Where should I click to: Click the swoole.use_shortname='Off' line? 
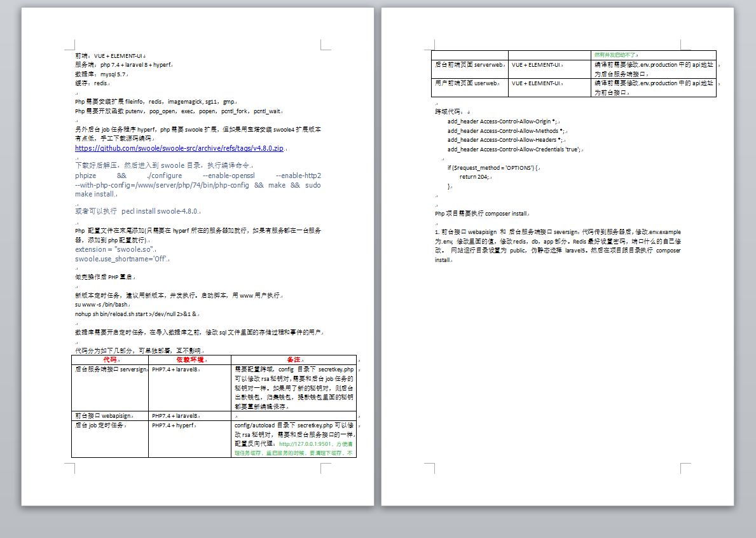(121, 259)
